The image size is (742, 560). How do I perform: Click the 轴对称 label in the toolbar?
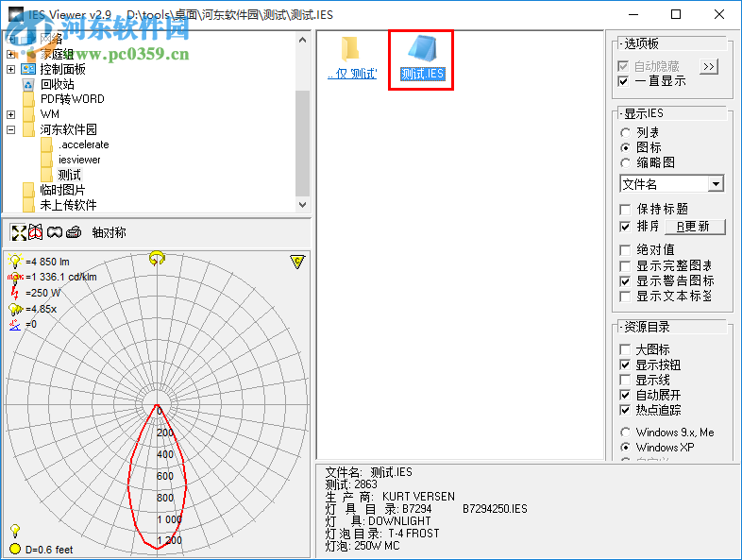click(x=109, y=232)
